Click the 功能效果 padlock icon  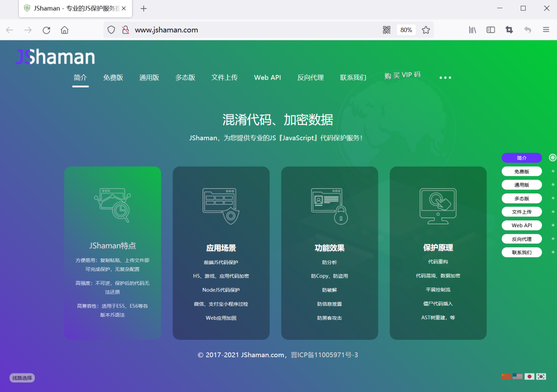330,206
